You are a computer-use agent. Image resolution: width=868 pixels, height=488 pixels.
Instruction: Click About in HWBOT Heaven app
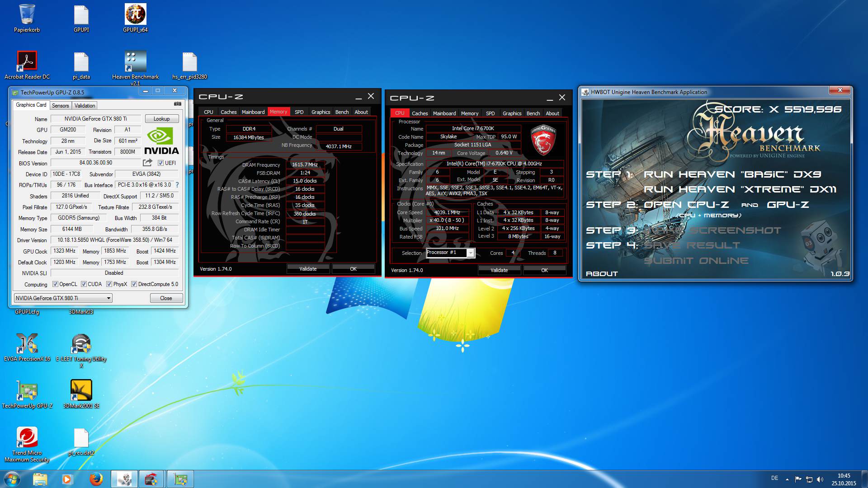[x=602, y=274]
